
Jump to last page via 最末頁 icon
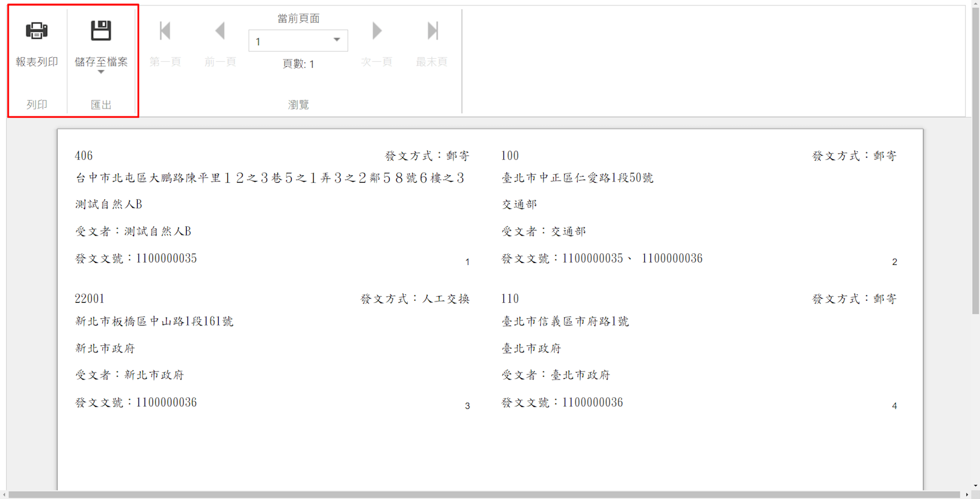pyautogui.click(x=432, y=31)
